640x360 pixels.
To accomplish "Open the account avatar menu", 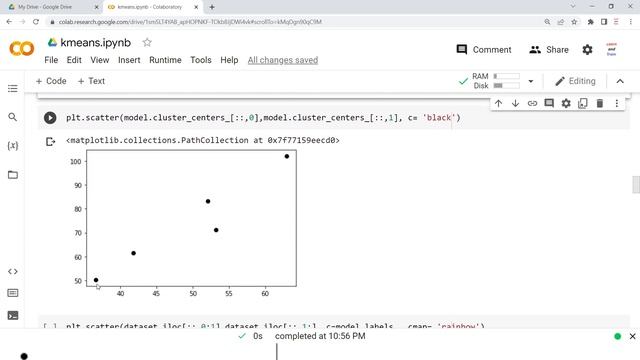I will [x=611, y=49].
